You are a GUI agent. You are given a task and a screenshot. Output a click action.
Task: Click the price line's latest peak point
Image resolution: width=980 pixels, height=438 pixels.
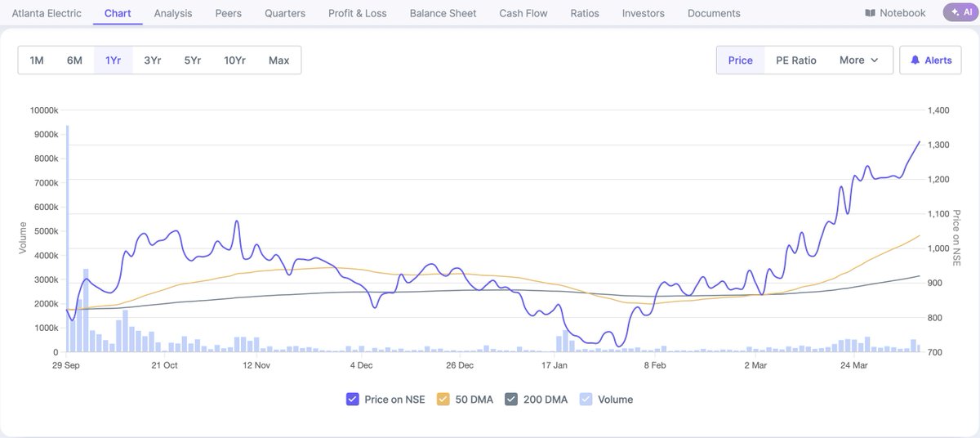[x=920, y=141]
